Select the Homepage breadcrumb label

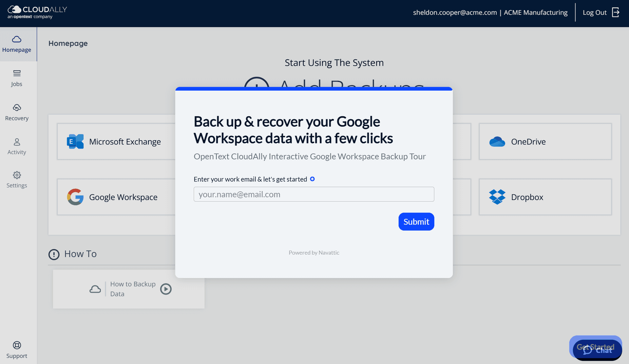tap(68, 43)
